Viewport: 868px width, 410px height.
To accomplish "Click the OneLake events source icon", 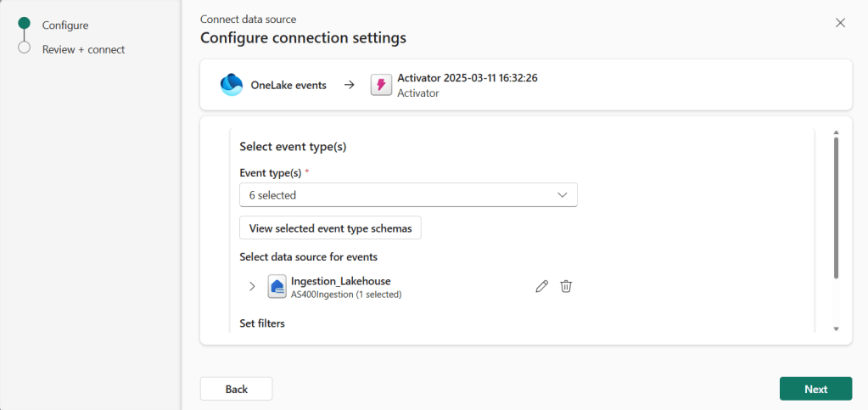I will [231, 85].
